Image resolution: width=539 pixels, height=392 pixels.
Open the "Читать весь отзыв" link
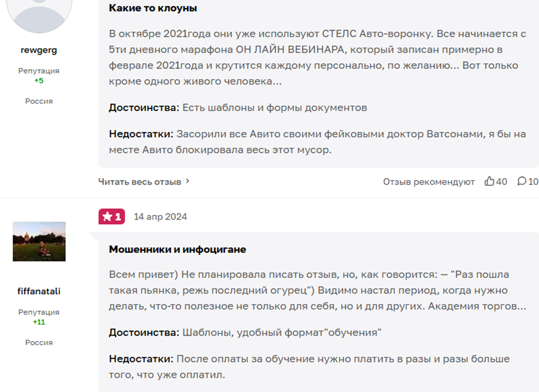tap(140, 182)
